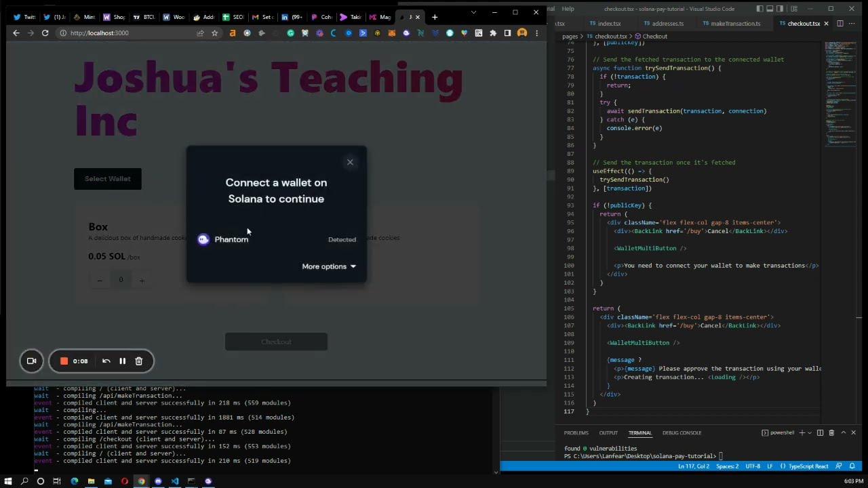This screenshot has height=488, width=868.
Task: Create new terminal with plus icon
Action: point(802,433)
